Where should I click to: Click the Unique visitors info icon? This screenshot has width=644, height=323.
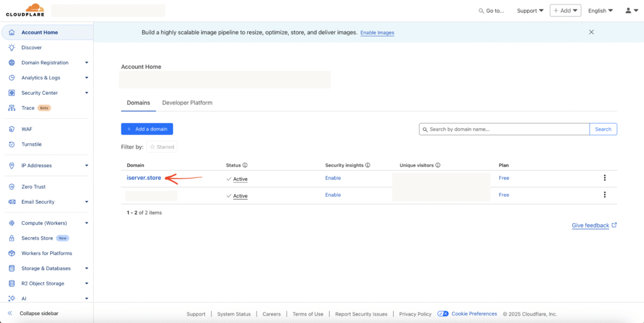click(x=438, y=165)
